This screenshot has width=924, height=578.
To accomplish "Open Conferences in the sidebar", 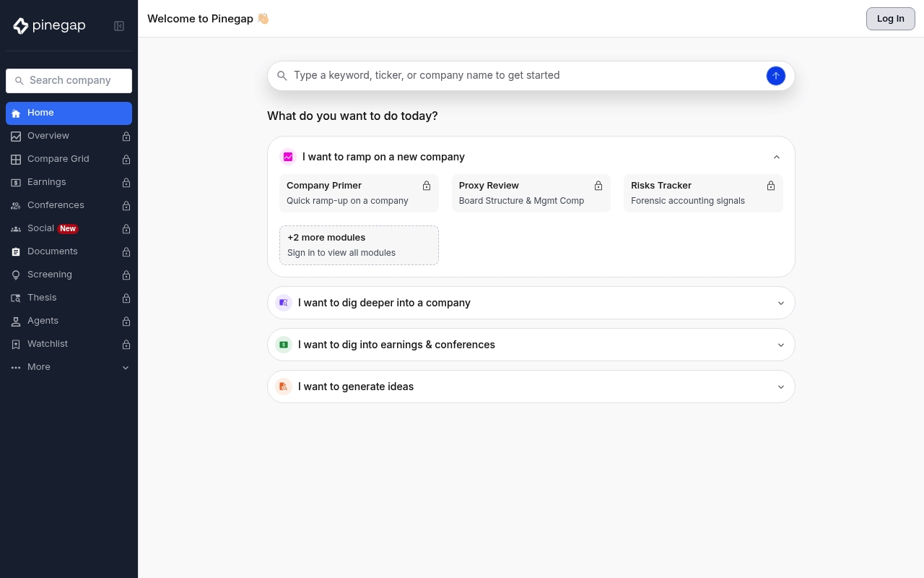I will coord(69,206).
